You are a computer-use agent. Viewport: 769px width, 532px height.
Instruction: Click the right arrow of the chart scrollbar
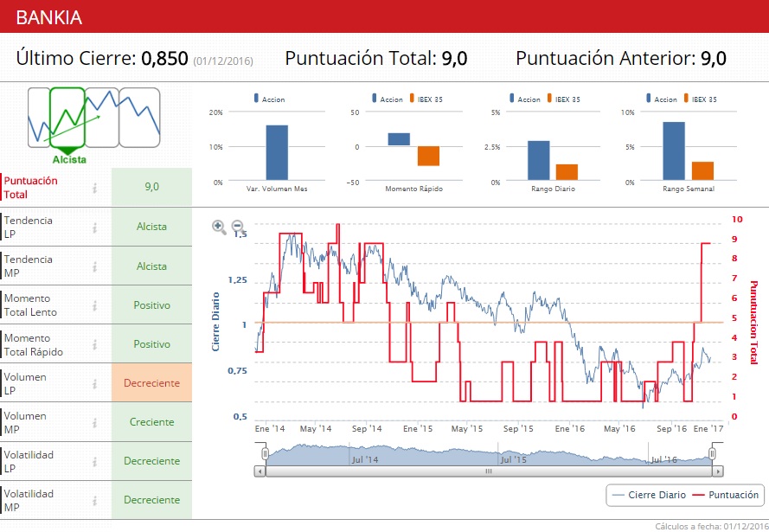tap(718, 471)
